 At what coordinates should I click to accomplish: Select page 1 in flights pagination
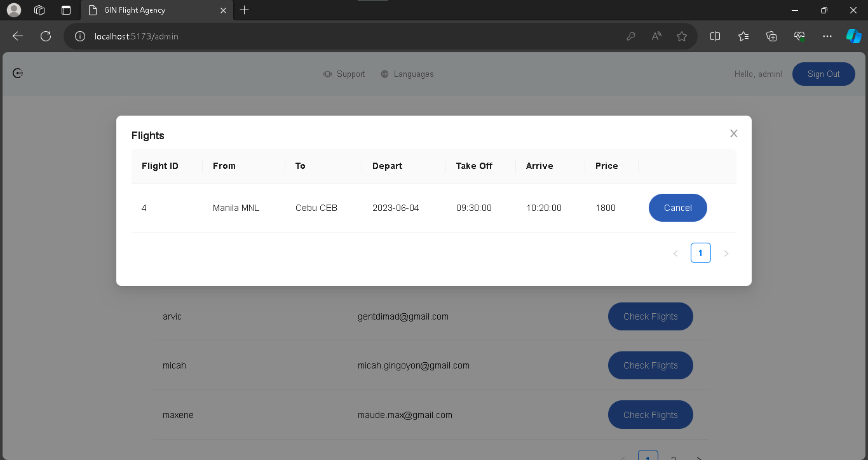coord(701,253)
